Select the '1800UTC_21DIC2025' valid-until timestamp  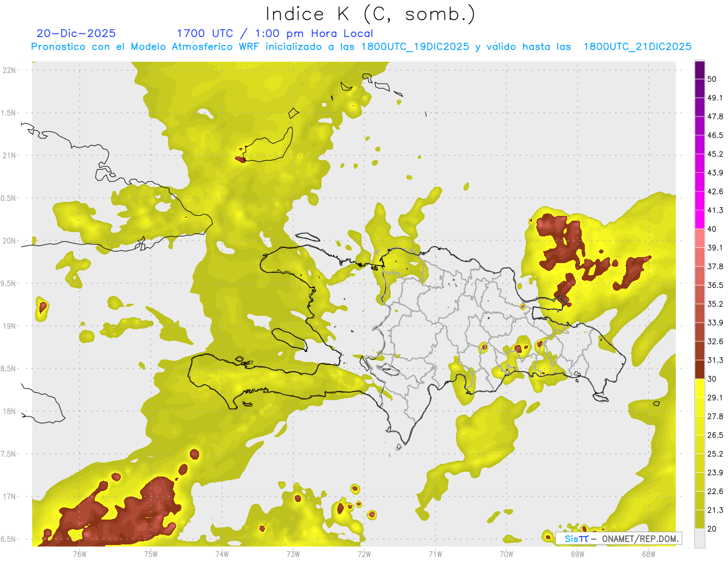tap(638, 47)
